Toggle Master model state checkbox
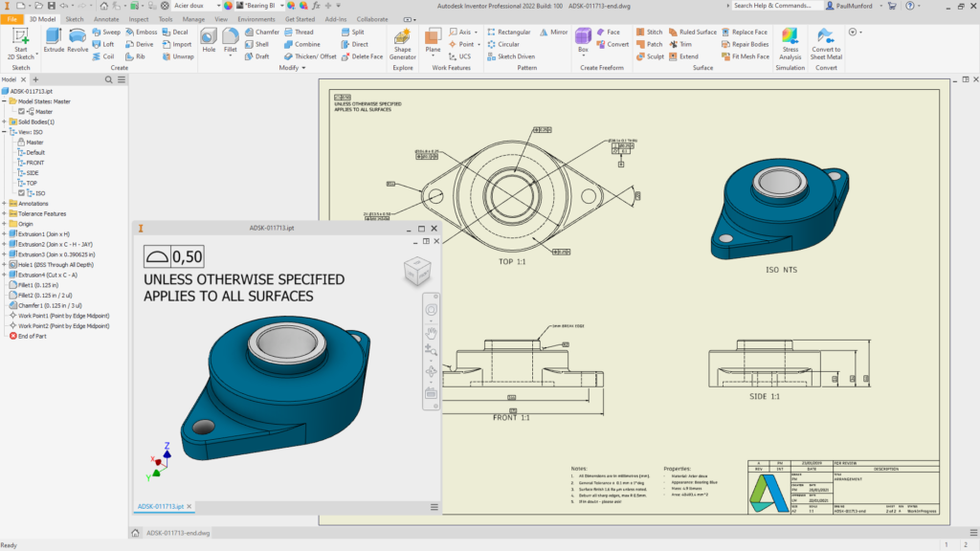 21,111
